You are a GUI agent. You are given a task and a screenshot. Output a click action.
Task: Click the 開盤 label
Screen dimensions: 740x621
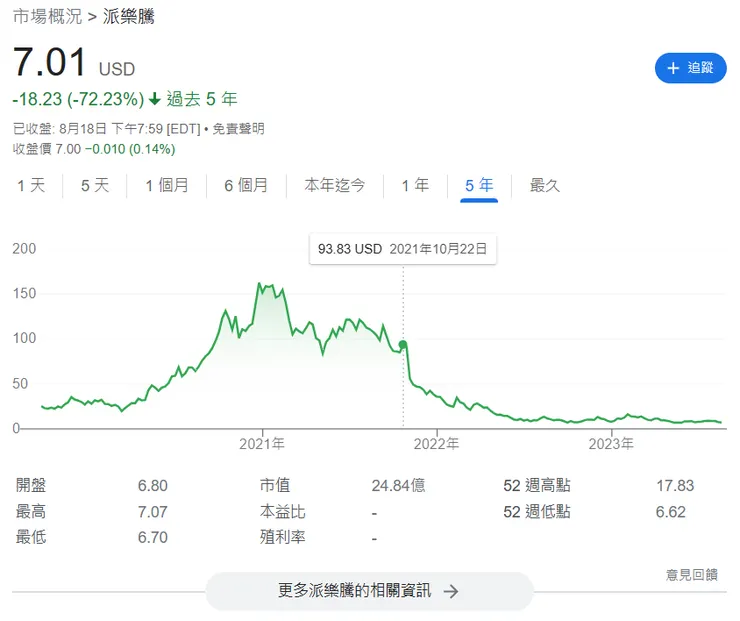[x=31, y=486]
